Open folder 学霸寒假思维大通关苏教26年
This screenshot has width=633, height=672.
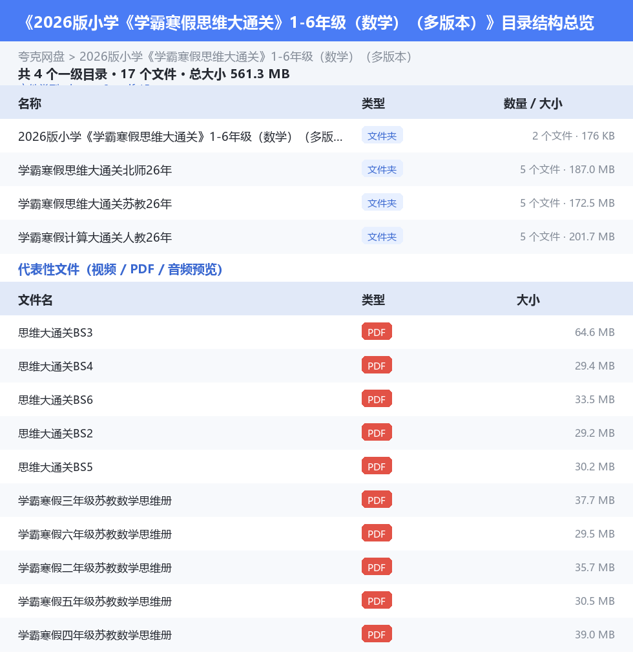pyautogui.click(x=95, y=204)
